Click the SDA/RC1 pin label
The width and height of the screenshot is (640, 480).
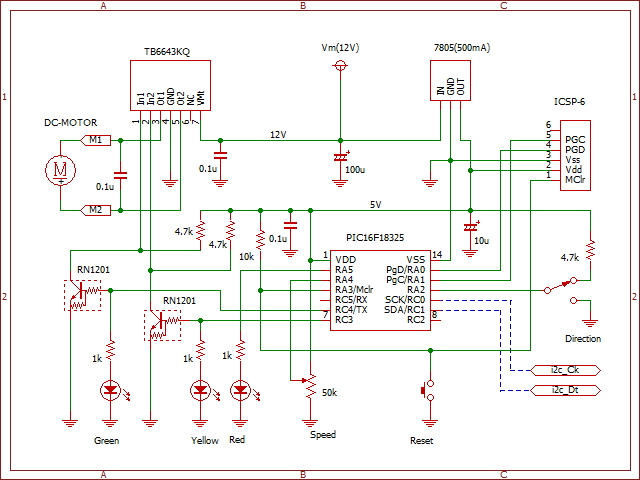pyautogui.click(x=404, y=310)
